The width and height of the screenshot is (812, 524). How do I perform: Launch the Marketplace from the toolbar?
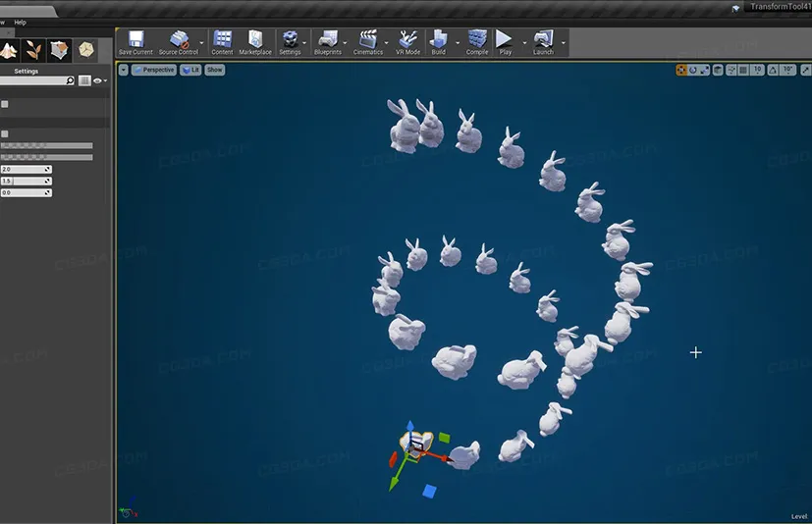[255, 42]
